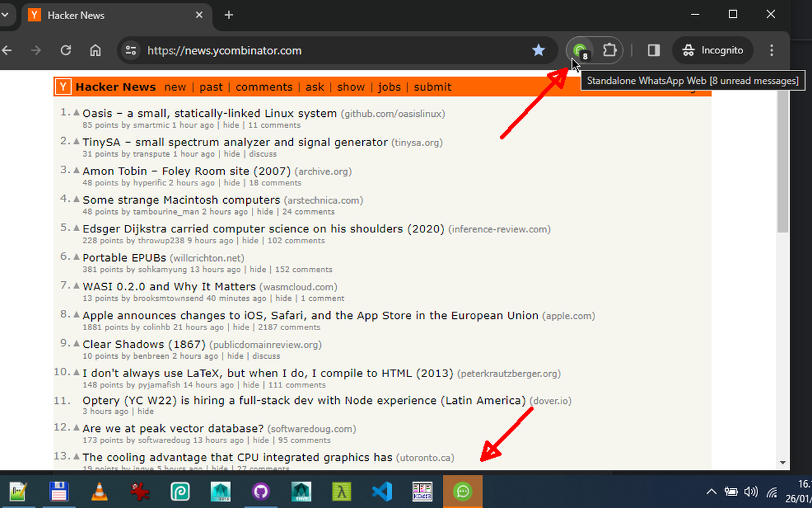Open 'Are we at peak vector database?'
Viewport: 812px width, 508px height.
click(173, 428)
